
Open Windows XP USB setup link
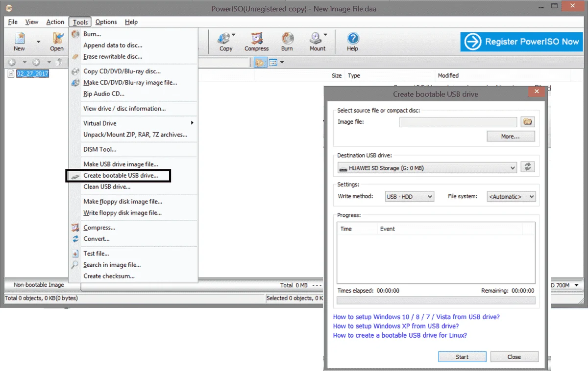click(x=396, y=326)
